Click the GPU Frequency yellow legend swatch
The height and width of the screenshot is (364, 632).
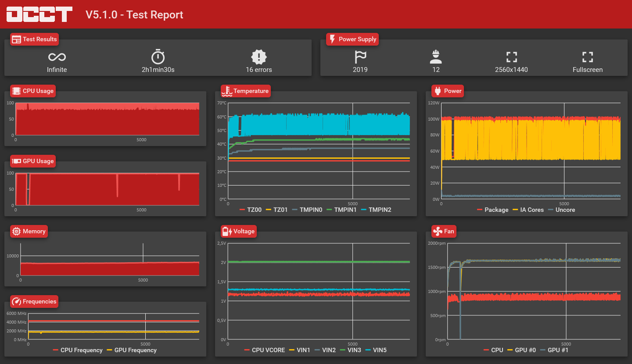[x=109, y=350]
